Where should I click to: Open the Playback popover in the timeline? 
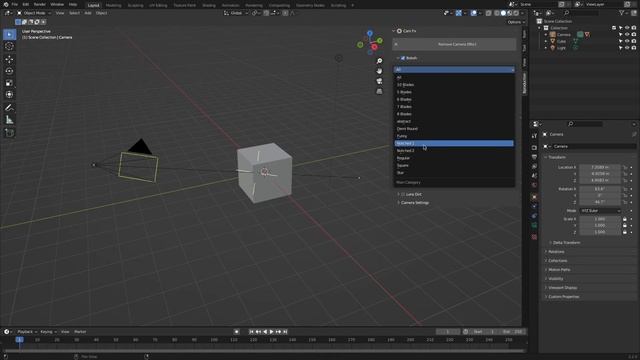click(x=27, y=332)
